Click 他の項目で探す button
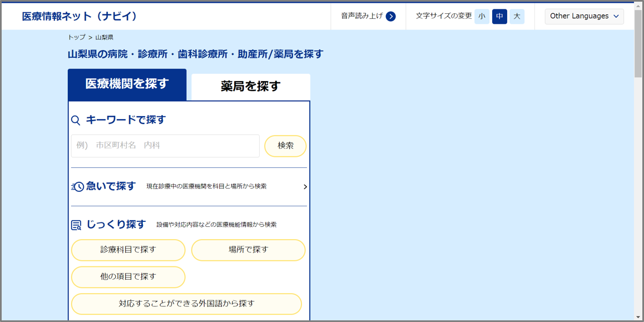 click(x=128, y=277)
